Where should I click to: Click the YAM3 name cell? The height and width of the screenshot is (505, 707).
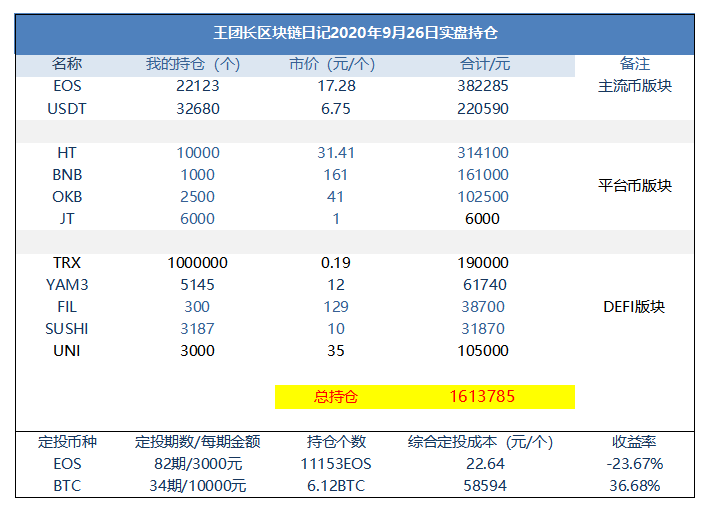point(67,285)
